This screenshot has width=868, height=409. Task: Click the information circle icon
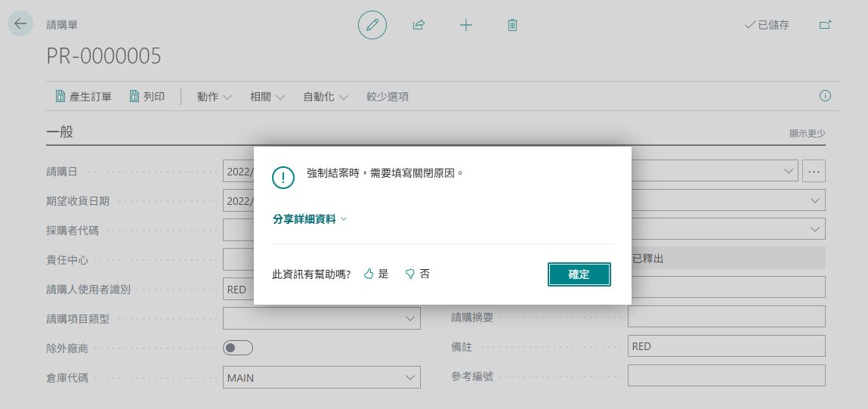(825, 96)
